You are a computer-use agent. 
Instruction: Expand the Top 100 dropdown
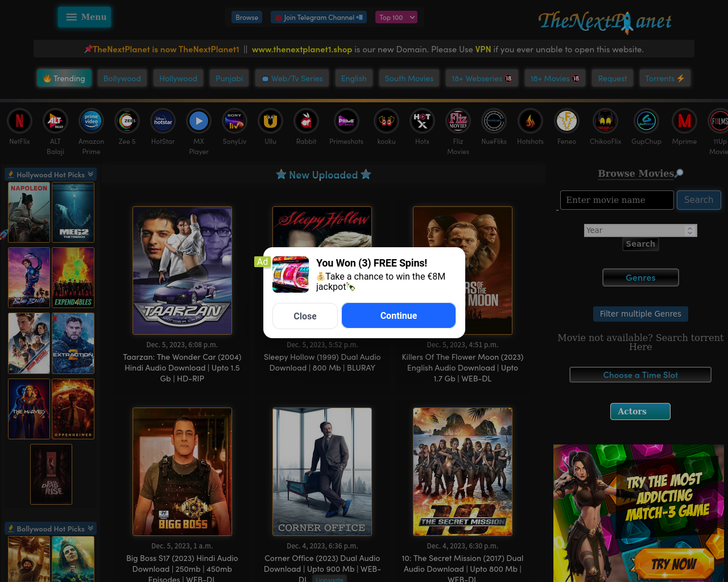pyautogui.click(x=397, y=18)
